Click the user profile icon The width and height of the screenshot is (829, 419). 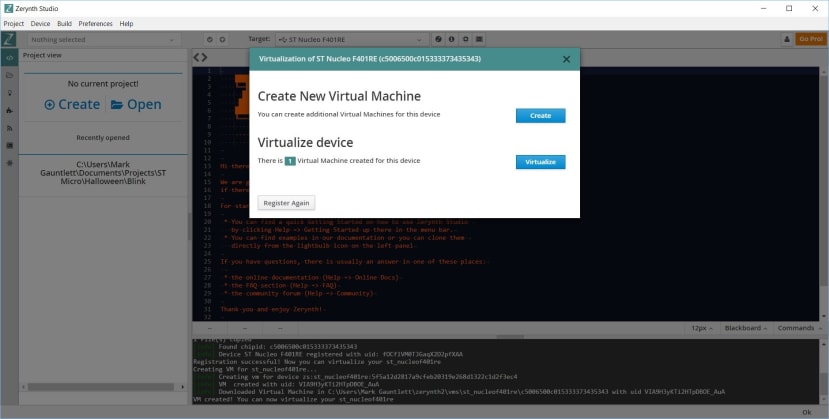click(787, 40)
